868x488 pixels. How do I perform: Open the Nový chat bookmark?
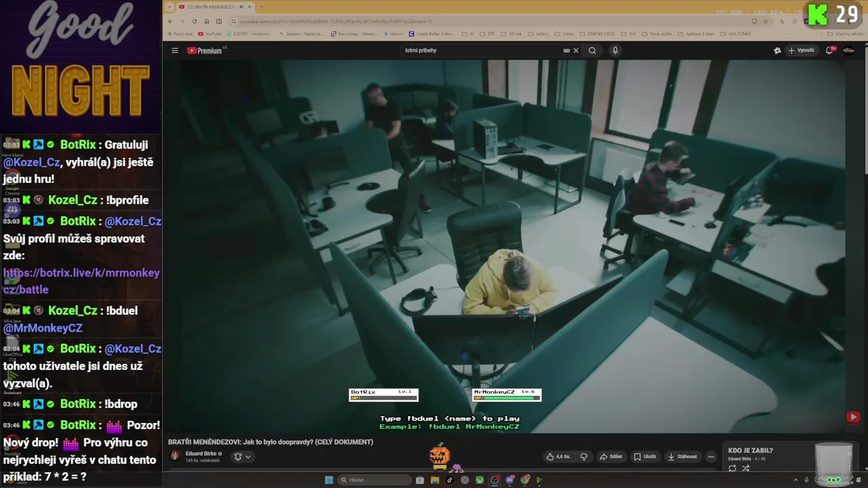pyautogui.click(x=180, y=34)
